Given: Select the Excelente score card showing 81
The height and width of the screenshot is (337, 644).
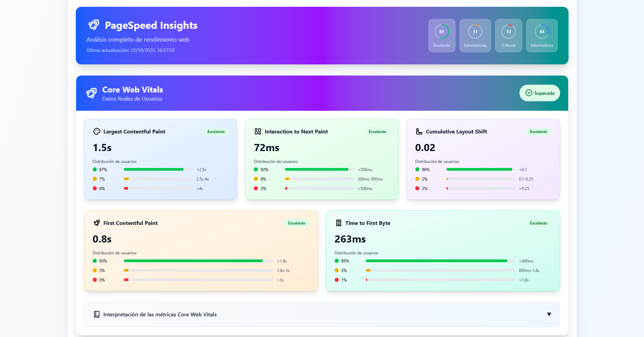Looking at the screenshot, I should point(442,36).
